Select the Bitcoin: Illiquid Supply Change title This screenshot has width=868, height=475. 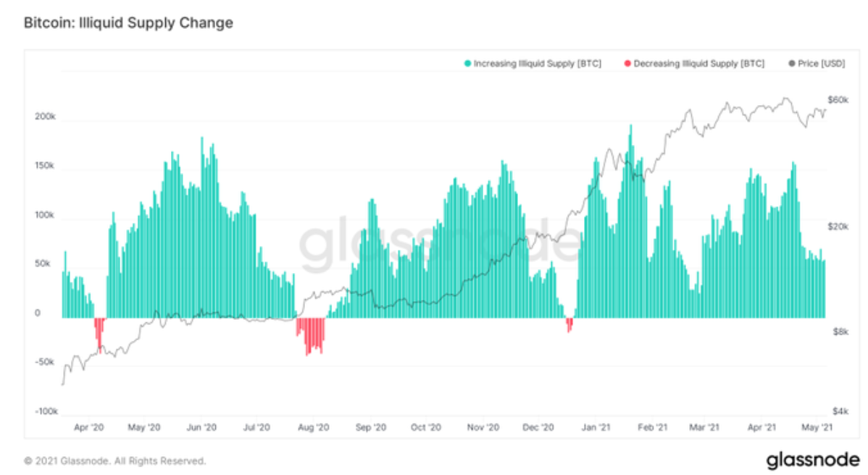coord(128,22)
